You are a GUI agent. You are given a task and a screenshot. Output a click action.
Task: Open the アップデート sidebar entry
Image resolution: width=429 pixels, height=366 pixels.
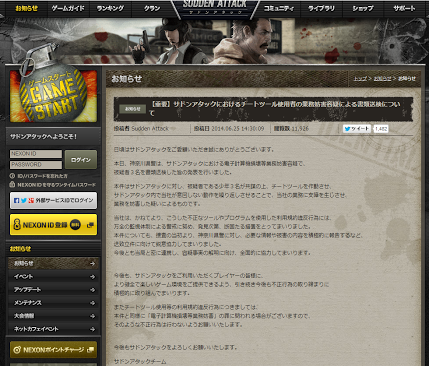[53, 290]
